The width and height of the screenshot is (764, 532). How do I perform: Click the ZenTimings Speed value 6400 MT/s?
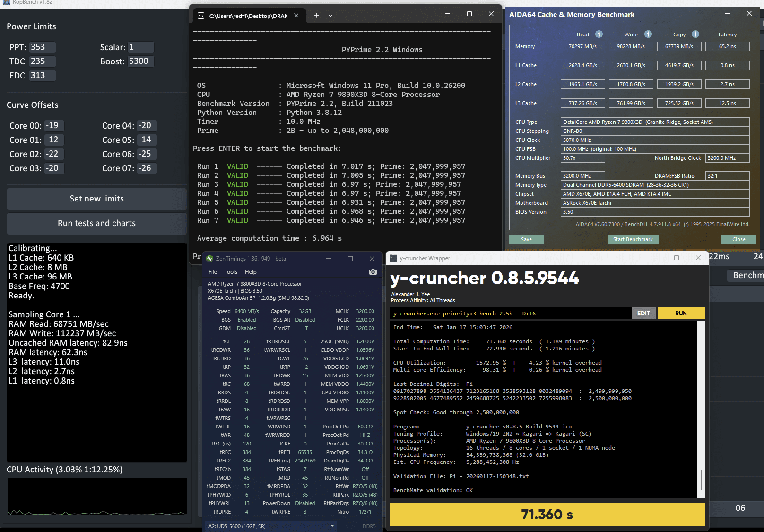coord(247,311)
